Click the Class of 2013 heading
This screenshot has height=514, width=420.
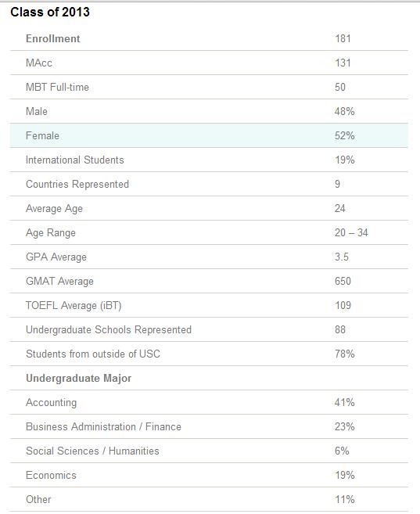pos(50,13)
